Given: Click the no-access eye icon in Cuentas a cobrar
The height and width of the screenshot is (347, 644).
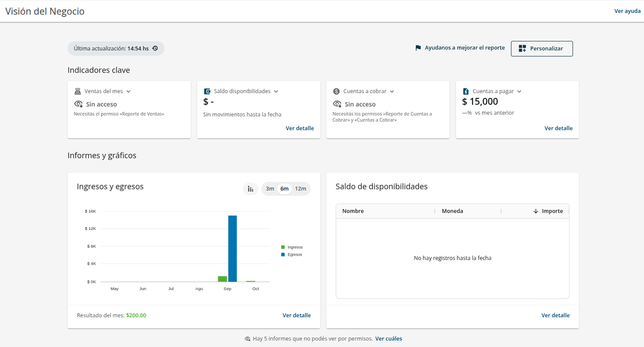Looking at the screenshot, I should pyautogui.click(x=337, y=104).
